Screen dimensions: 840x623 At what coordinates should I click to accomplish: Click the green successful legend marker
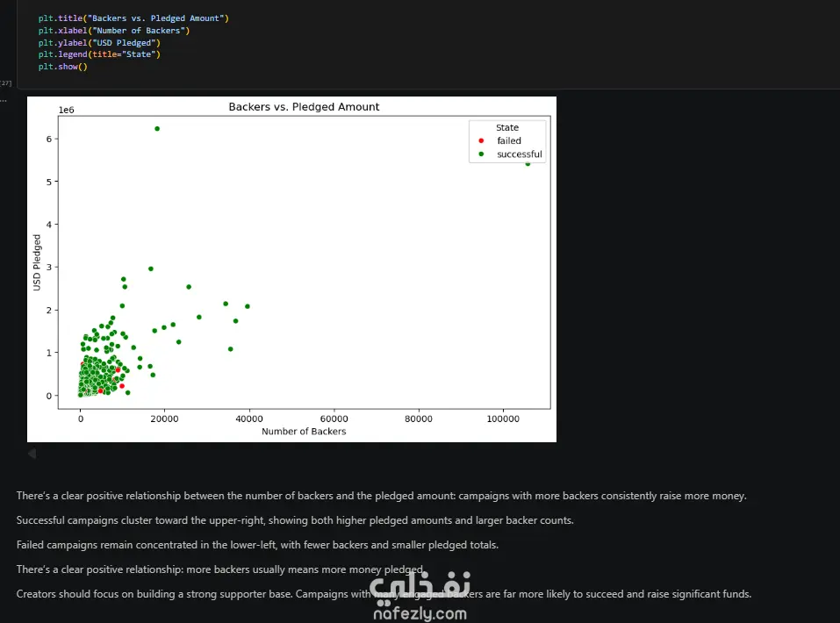pyautogui.click(x=481, y=154)
